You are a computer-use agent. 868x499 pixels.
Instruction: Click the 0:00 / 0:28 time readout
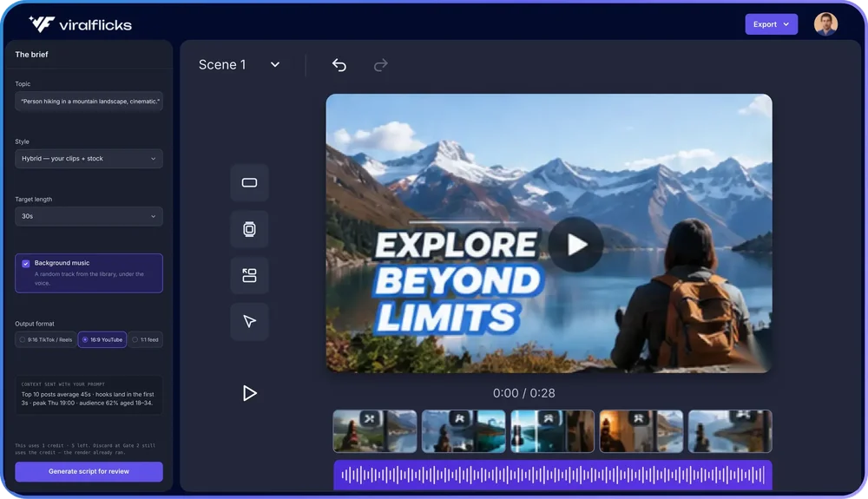(x=523, y=393)
